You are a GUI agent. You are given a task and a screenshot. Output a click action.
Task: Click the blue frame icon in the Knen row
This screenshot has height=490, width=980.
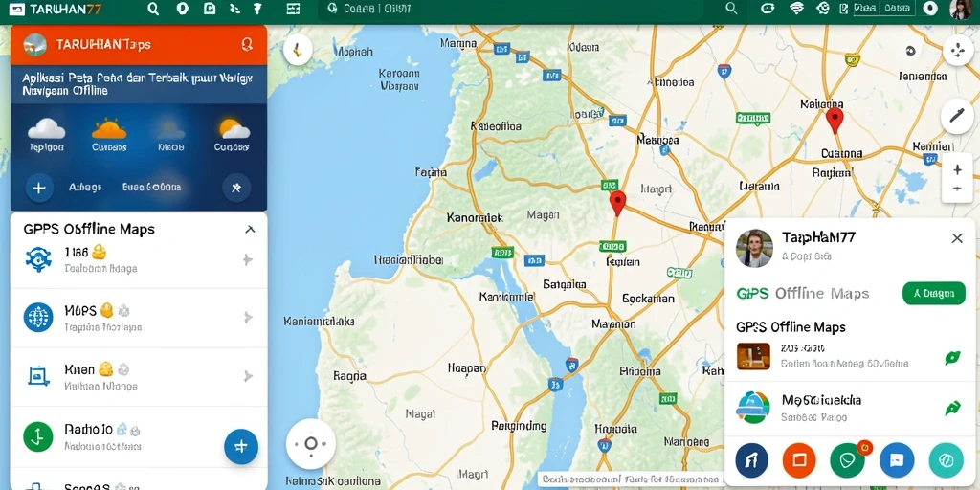coord(38,375)
